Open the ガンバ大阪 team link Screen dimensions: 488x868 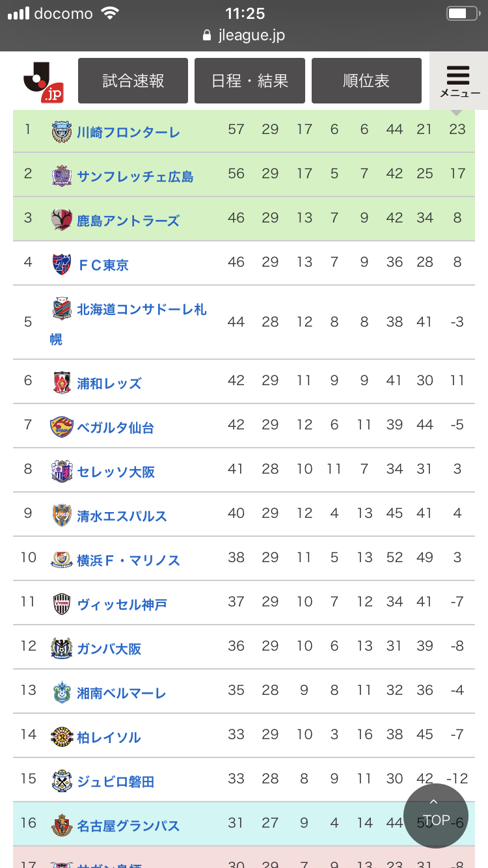pyautogui.click(x=109, y=649)
